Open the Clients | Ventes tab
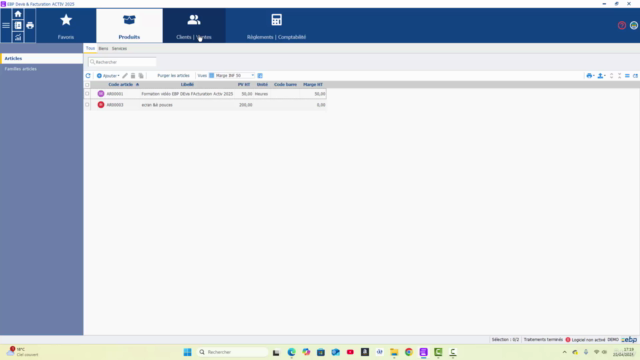640x360 pixels. point(194,26)
